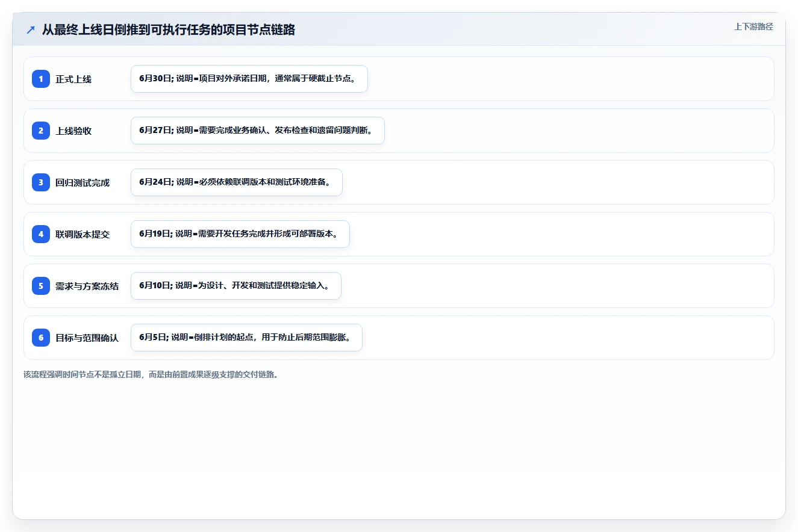This screenshot has width=798, height=532.
Task: Open the 6月10日 description card
Action: tap(236, 286)
